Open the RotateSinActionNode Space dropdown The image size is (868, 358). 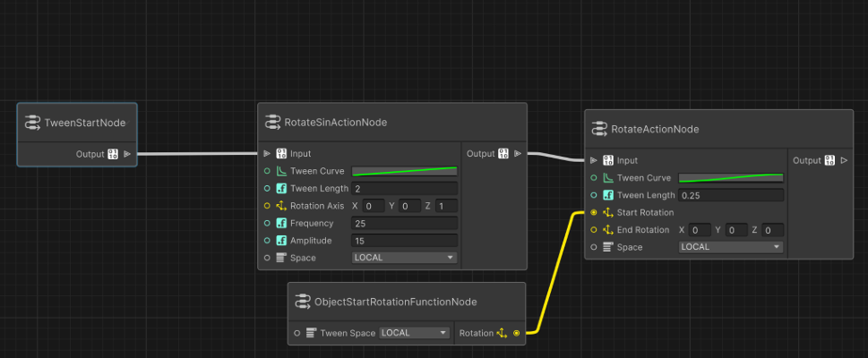point(404,257)
